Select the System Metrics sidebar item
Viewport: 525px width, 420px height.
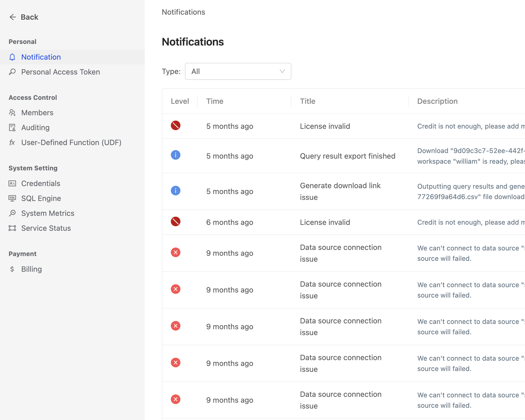point(48,213)
